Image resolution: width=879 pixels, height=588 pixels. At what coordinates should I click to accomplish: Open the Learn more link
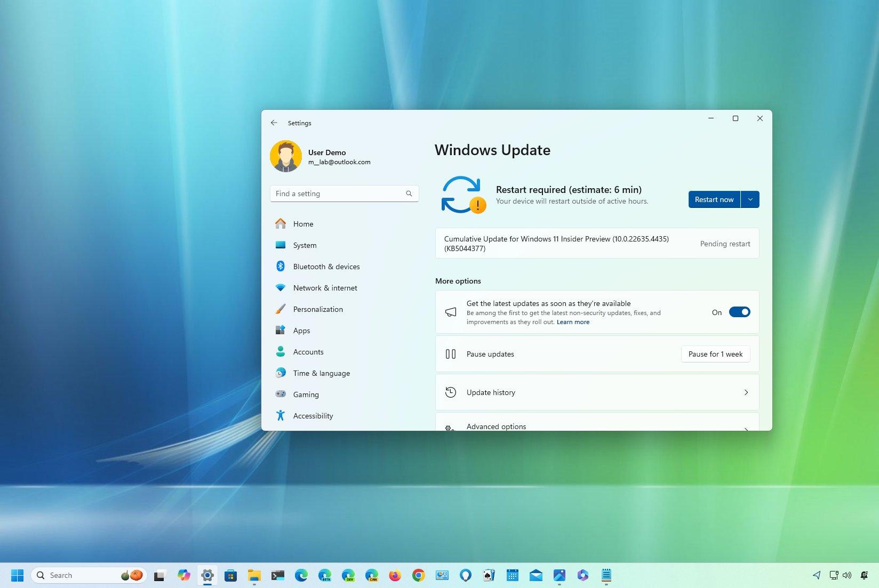[573, 322]
